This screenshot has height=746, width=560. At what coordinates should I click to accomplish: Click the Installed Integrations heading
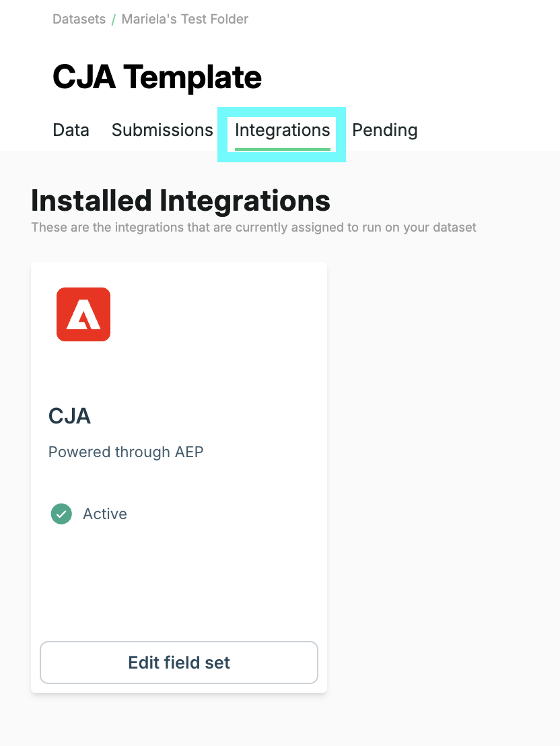(x=180, y=200)
